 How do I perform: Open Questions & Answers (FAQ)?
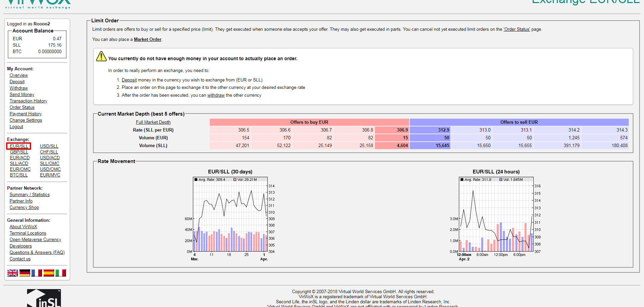click(37, 253)
